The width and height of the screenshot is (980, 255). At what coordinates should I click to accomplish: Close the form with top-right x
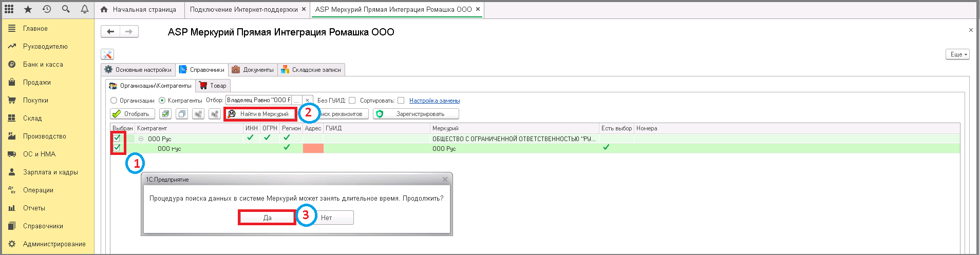click(971, 30)
